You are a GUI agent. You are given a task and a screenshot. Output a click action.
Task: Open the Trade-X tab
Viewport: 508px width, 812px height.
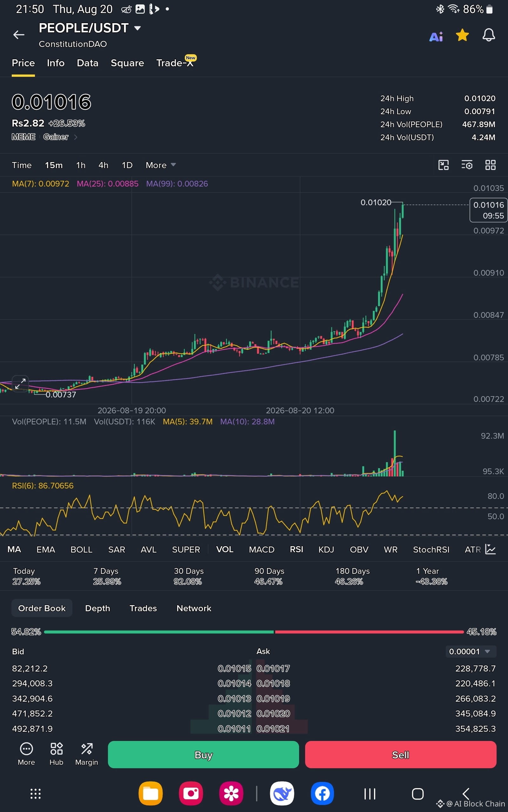coord(175,63)
